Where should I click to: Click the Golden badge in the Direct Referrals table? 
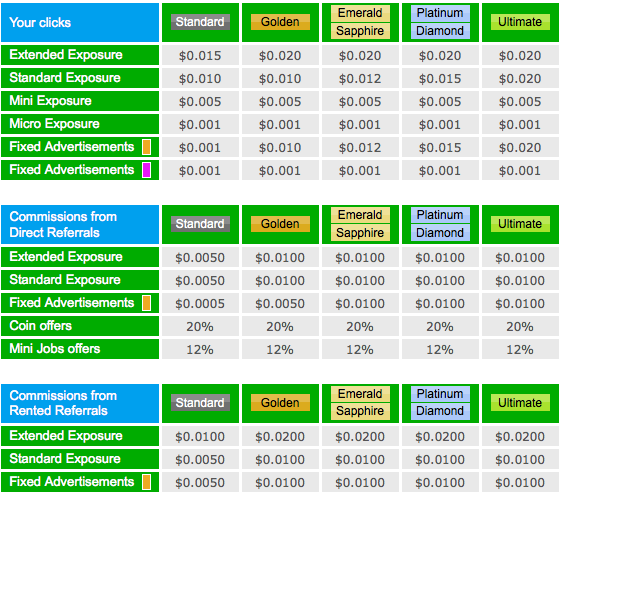click(280, 224)
